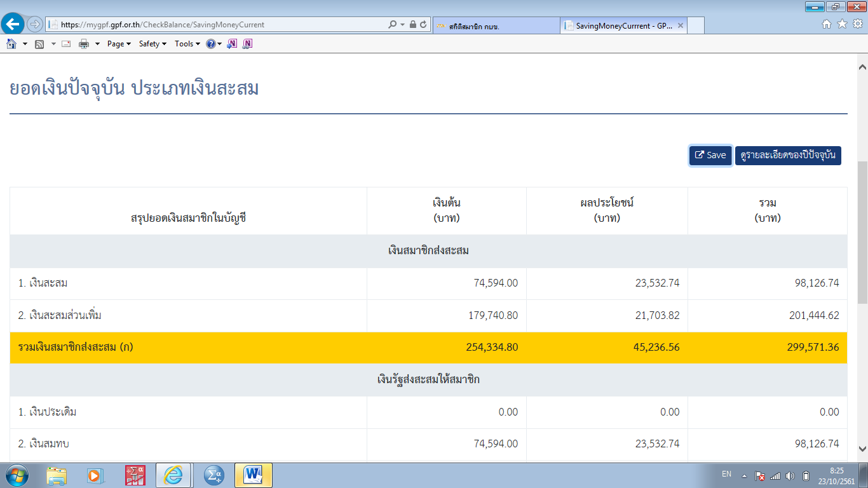
Task: Open Windows Explorer from the taskbar
Action: 57,475
